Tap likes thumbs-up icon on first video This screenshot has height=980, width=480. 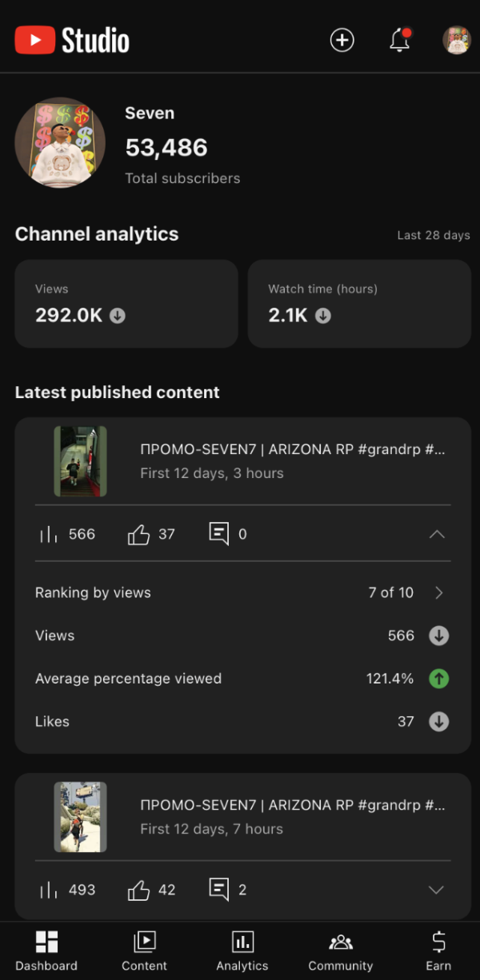(x=139, y=534)
